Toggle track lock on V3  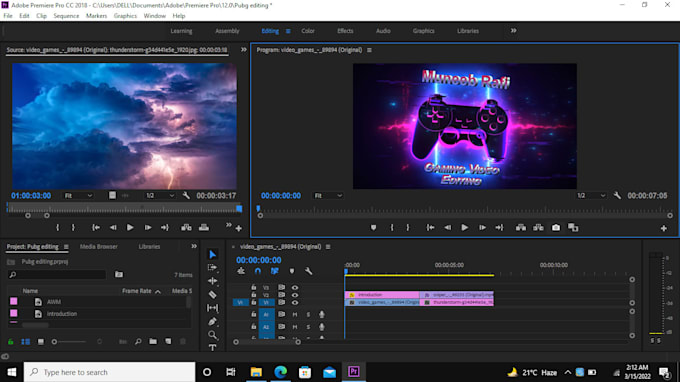pyautogui.click(x=254, y=287)
